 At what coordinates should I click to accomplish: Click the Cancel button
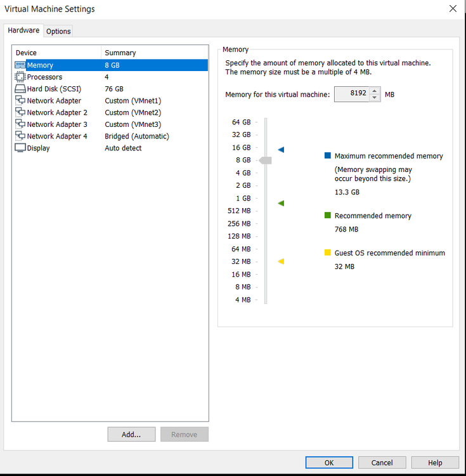click(x=382, y=462)
